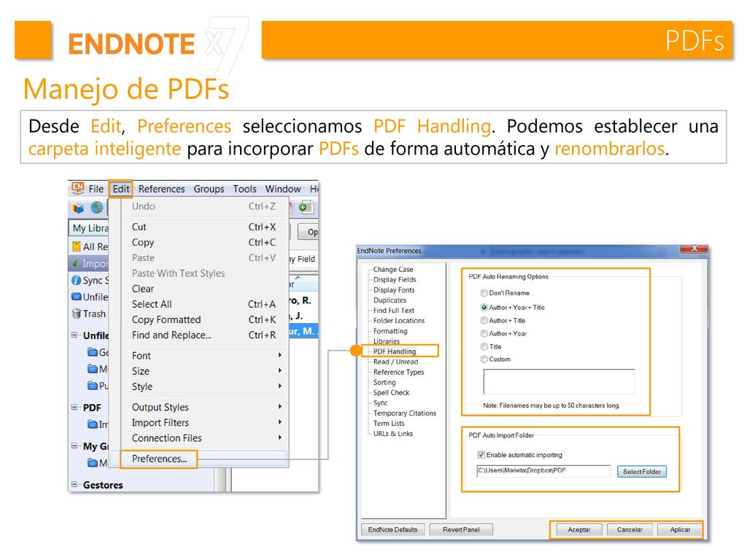Select Author + Title radio option
This screenshot has height=560, width=747.
[484, 321]
